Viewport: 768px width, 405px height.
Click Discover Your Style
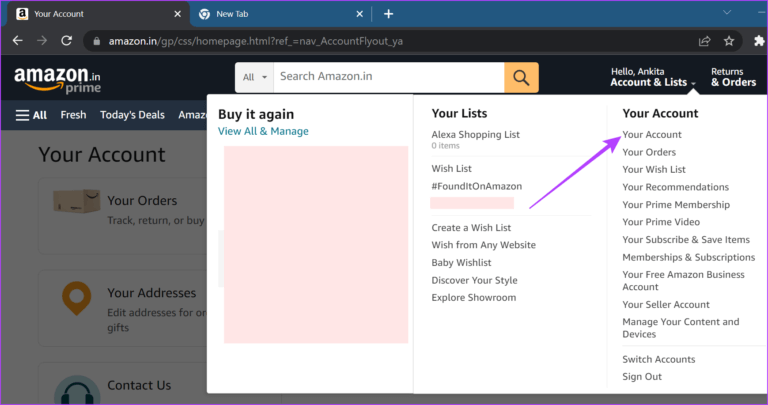pyautogui.click(x=474, y=280)
